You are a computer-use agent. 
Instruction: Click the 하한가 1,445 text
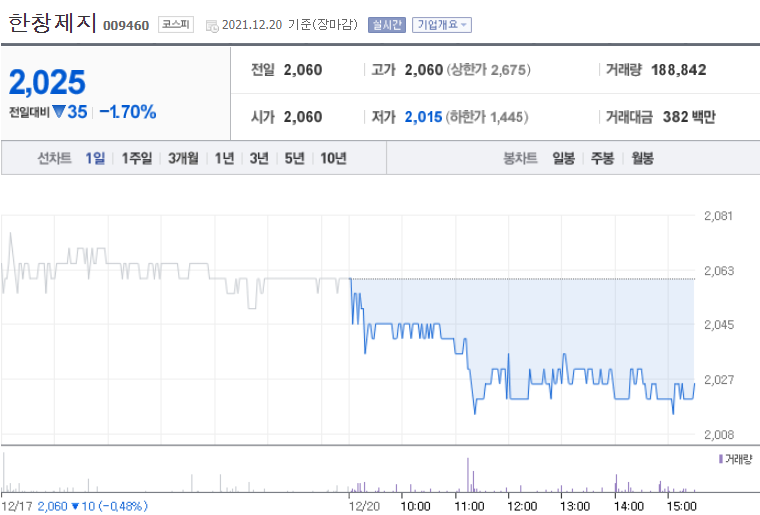click(487, 117)
